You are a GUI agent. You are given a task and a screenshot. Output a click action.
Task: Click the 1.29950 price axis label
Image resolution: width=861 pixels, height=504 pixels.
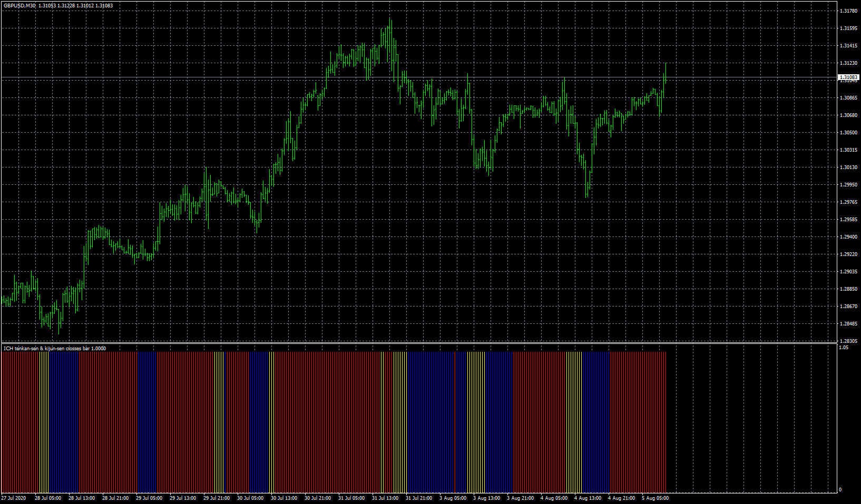(x=847, y=185)
